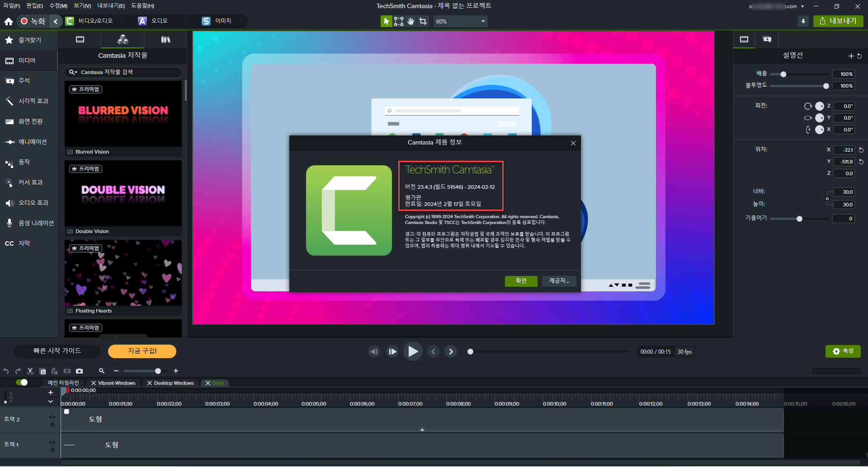Click the Cut scissors icon
This screenshot has width=868, height=467.
[x=30, y=371]
